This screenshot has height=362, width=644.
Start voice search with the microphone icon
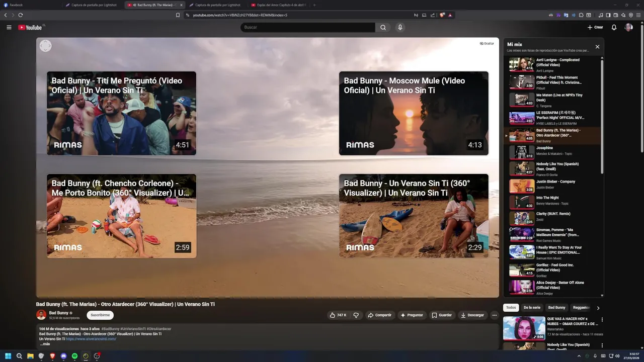pos(400,27)
